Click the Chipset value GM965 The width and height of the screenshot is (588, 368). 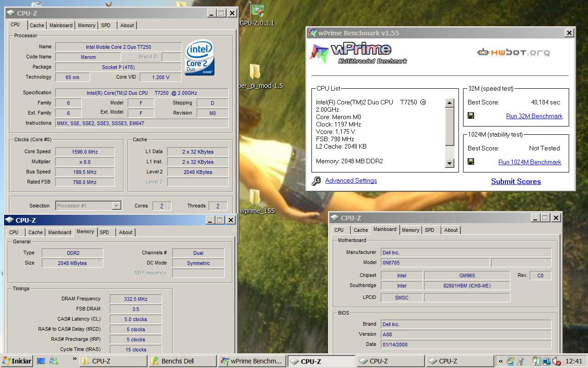pos(467,276)
